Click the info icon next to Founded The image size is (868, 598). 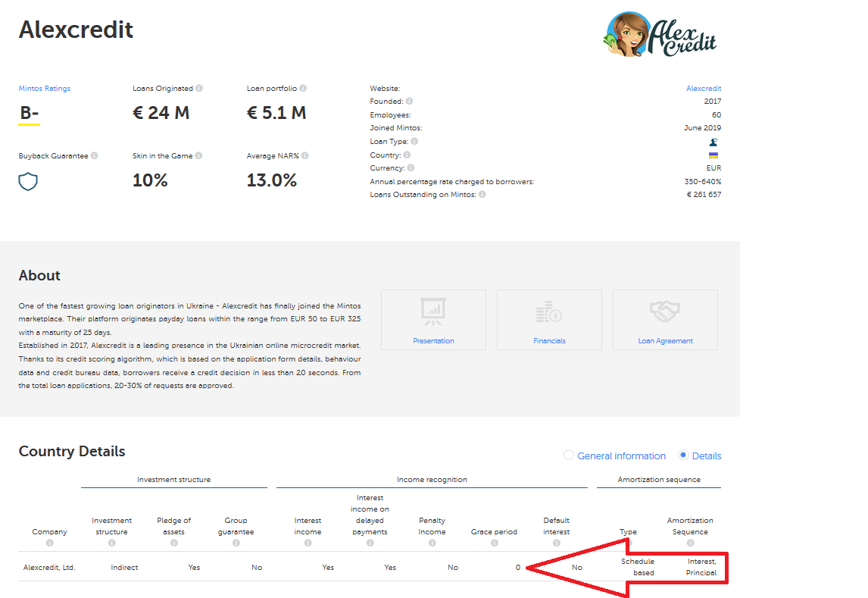pyautogui.click(x=409, y=102)
